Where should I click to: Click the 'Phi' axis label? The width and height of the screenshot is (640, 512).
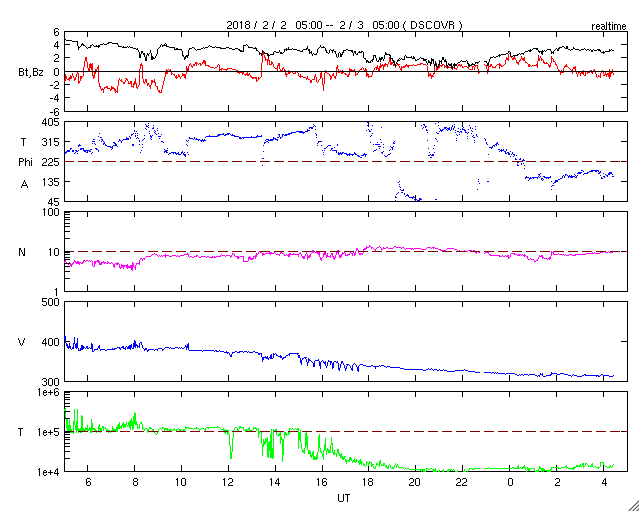click(x=25, y=163)
